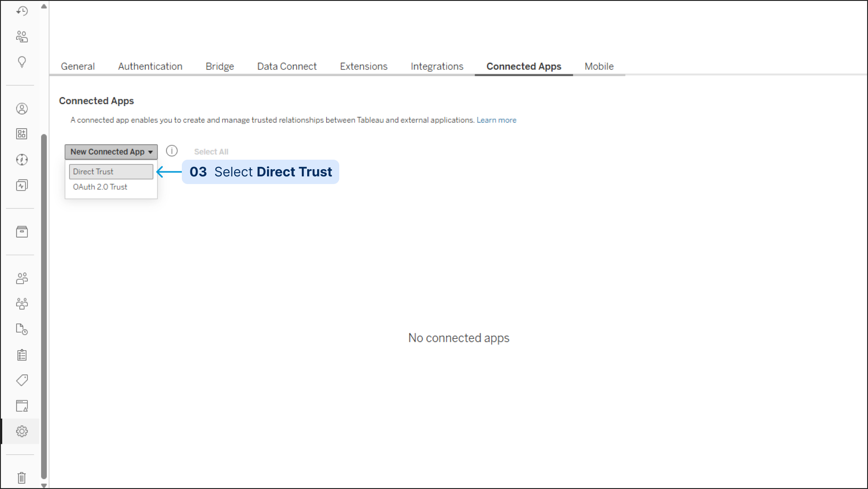The image size is (868, 489).
Task: Click the info icon beside New Connected App
Action: coord(172,151)
